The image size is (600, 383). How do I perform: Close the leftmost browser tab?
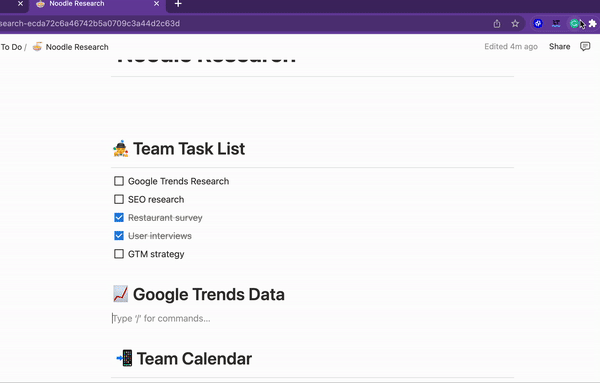20,4
